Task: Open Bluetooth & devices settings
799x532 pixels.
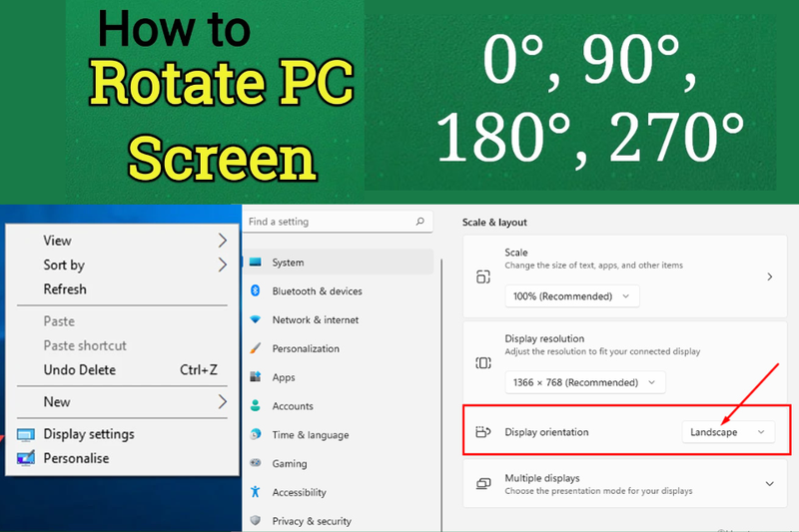Action: coord(339,290)
